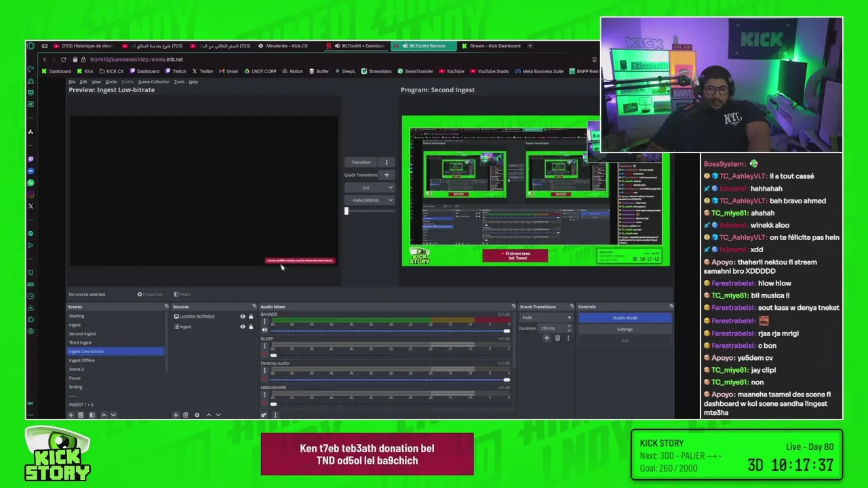Viewport: 868px width, 488px height.
Task: Toggle visibility of Ingest source
Action: 243,327
